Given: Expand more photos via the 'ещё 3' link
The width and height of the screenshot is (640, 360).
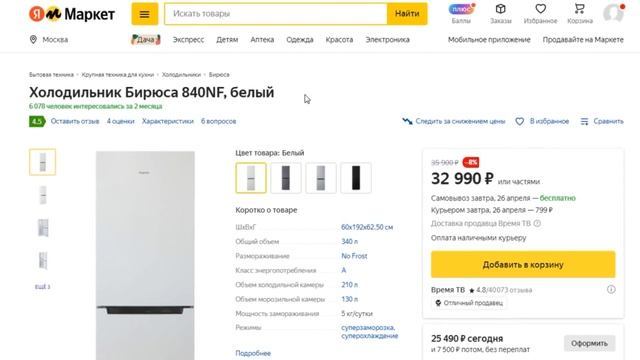Looking at the screenshot, I should [x=42, y=287].
